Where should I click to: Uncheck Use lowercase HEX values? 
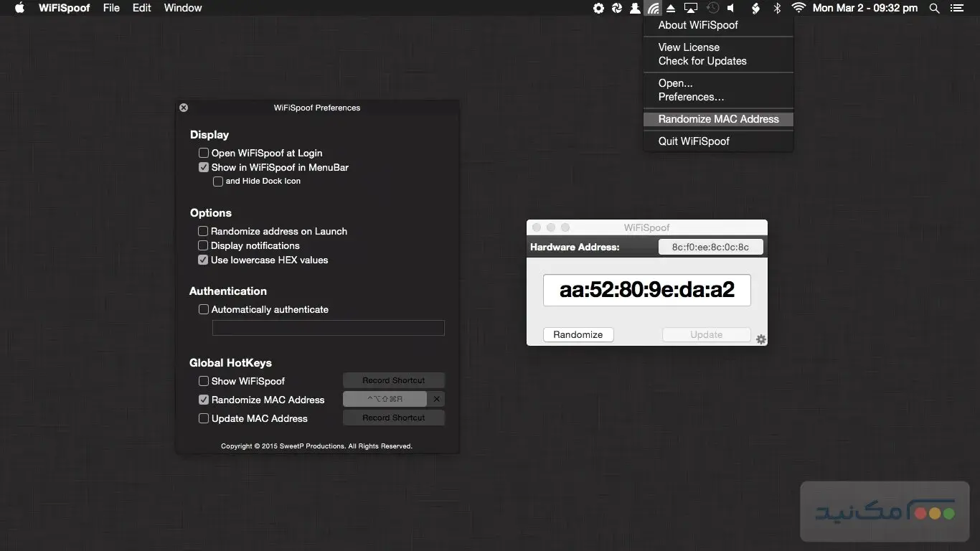click(203, 260)
